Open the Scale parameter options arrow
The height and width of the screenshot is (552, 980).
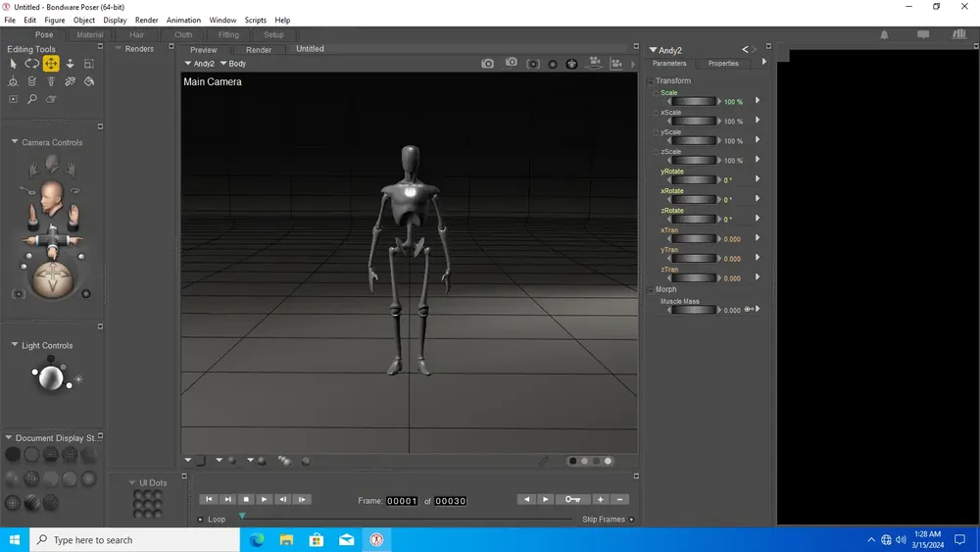758,101
